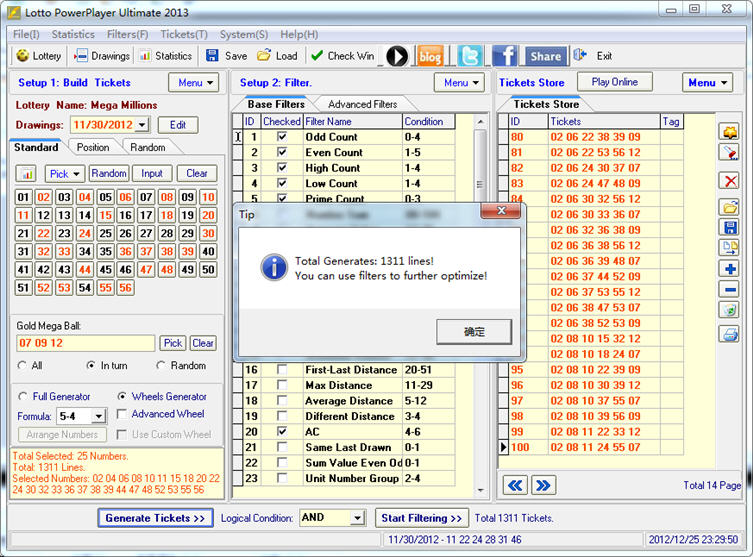Click the Edit drawings button
Screen dimensions: 753x557
(x=178, y=125)
